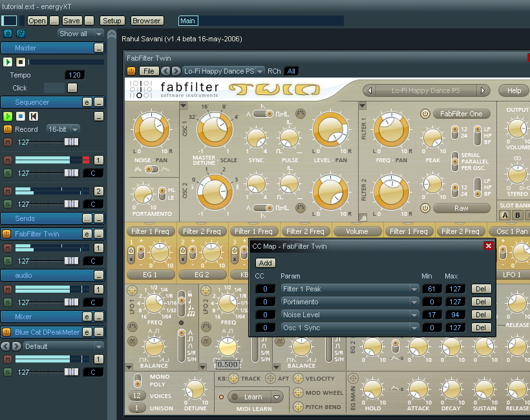Click the Save button

72,21
